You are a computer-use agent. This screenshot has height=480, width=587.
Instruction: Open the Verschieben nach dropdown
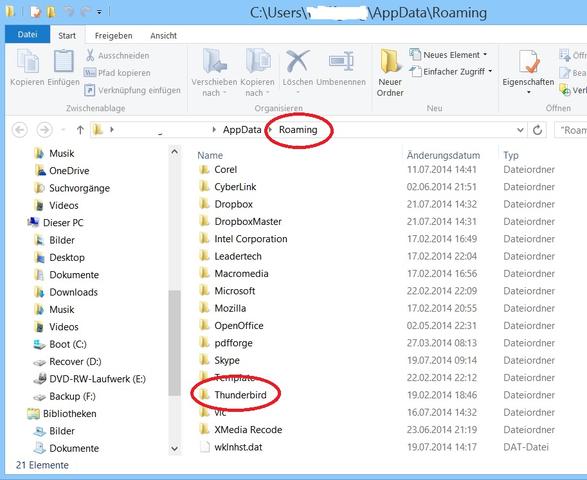[x=214, y=73]
